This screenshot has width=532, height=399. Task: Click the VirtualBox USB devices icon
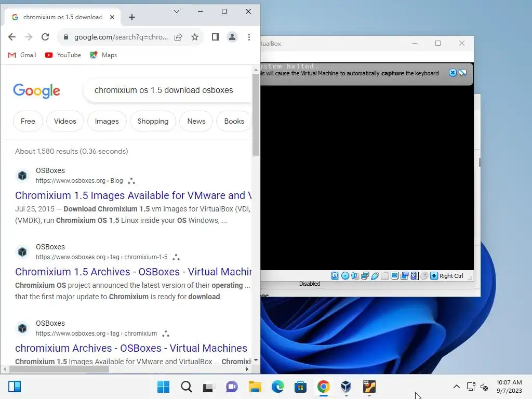coord(375,276)
